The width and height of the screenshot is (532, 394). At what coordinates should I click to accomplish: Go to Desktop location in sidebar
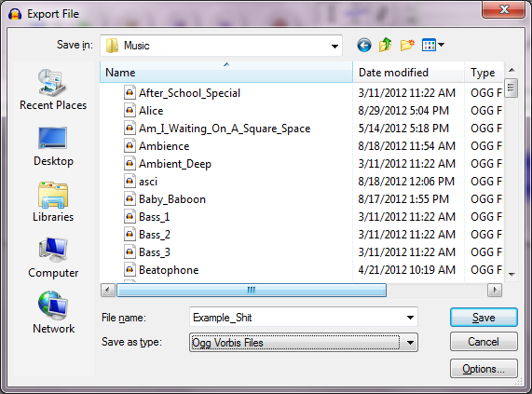[53, 146]
